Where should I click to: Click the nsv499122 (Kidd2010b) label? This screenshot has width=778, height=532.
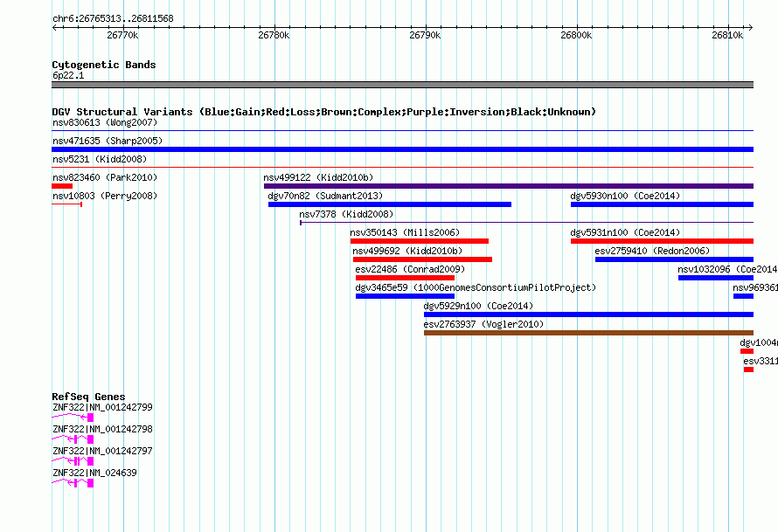318,177
